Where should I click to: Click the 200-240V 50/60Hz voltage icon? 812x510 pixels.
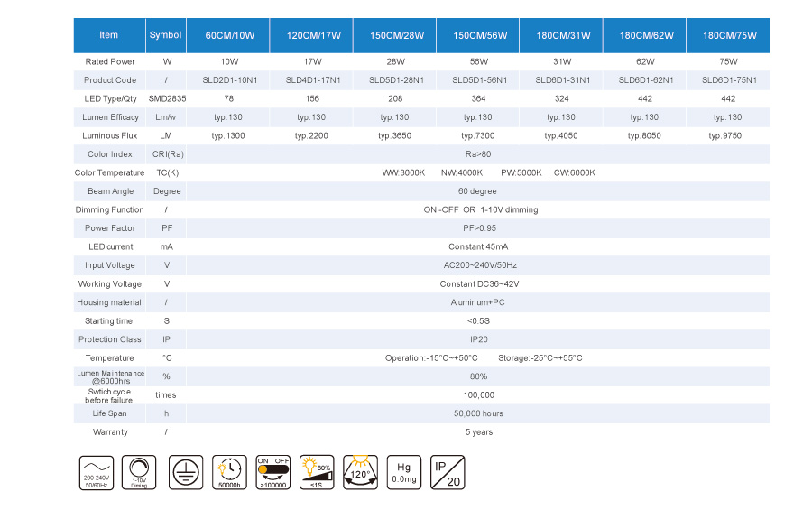tap(95, 472)
